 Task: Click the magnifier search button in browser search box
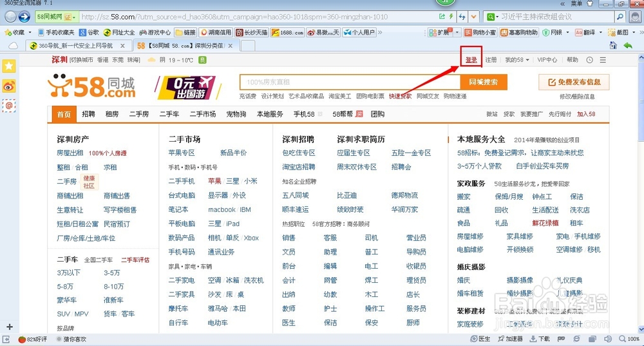620,17
